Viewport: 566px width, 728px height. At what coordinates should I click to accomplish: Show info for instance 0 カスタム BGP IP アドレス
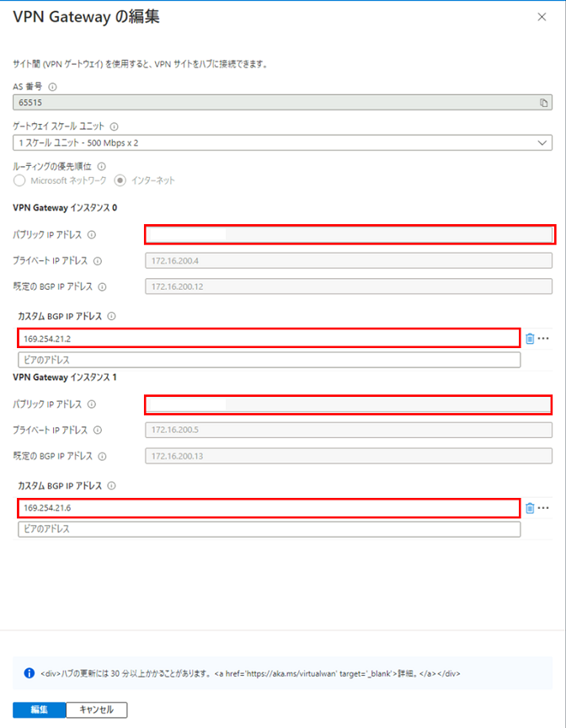111,316
